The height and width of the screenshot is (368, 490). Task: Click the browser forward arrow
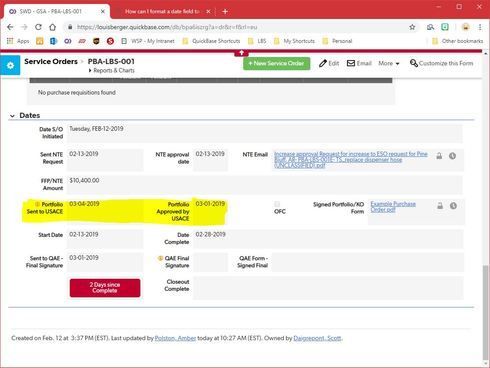pyautogui.click(x=24, y=27)
